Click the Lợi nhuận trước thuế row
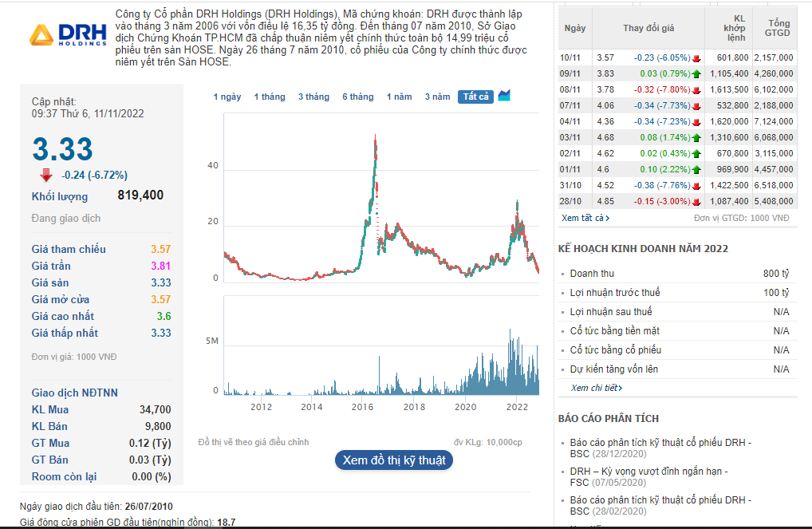The width and height of the screenshot is (812, 529). point(678,293)
